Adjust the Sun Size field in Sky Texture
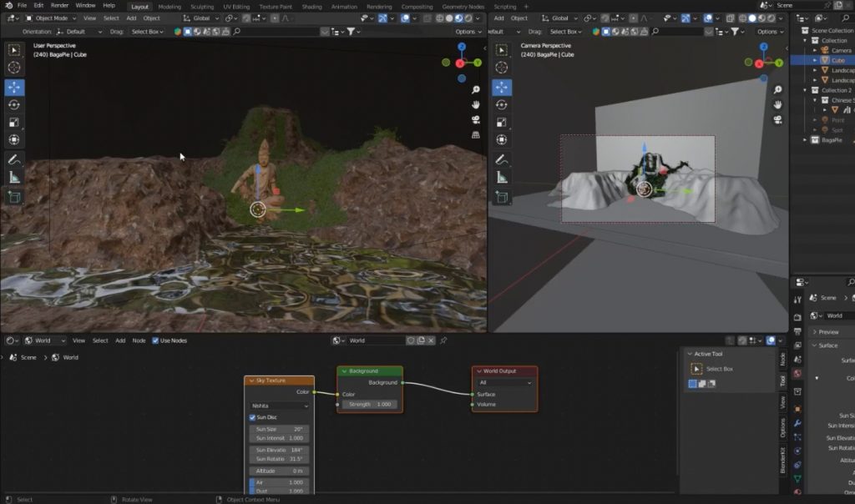This screenshot has width=855, height=504. click(280, 429)
